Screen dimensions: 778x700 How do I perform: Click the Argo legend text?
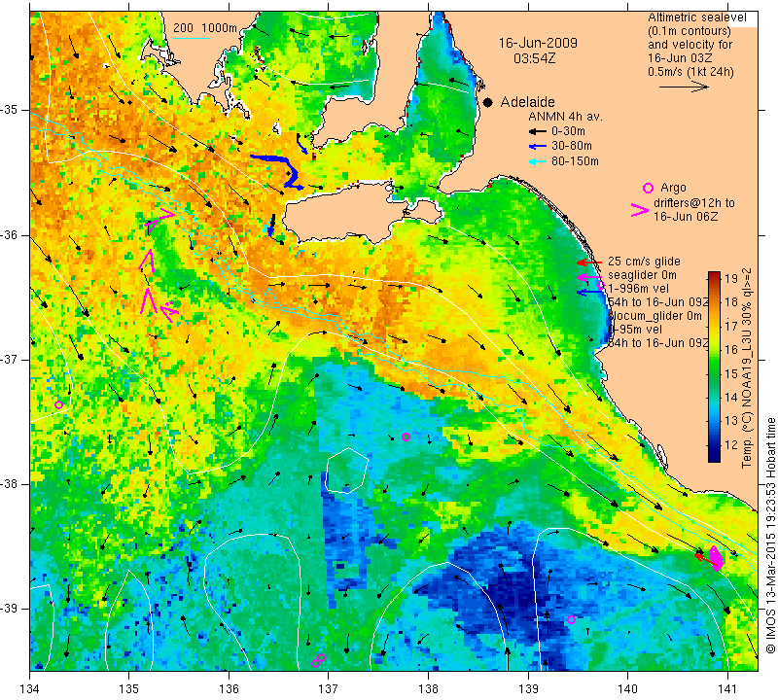[673, 188]
